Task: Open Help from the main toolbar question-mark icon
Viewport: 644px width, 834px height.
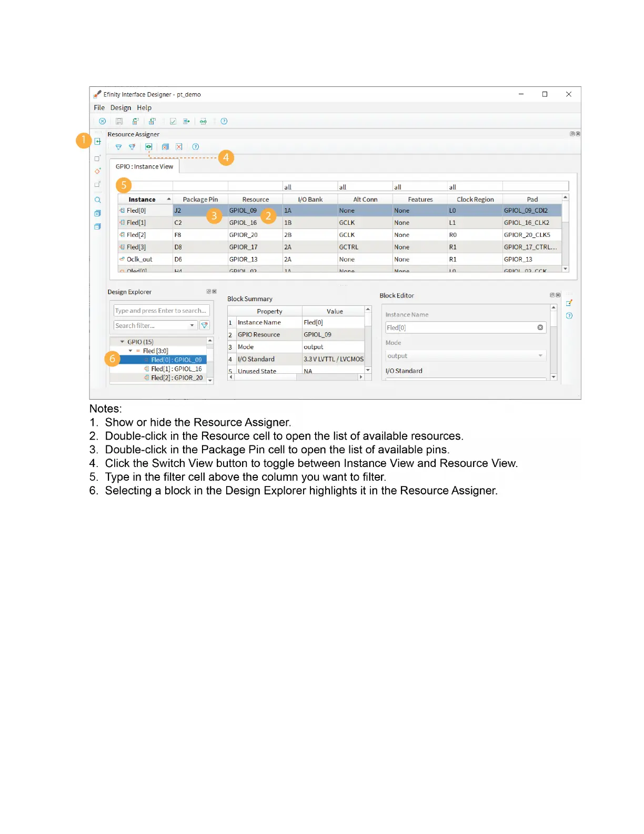Action: (224, 121)
